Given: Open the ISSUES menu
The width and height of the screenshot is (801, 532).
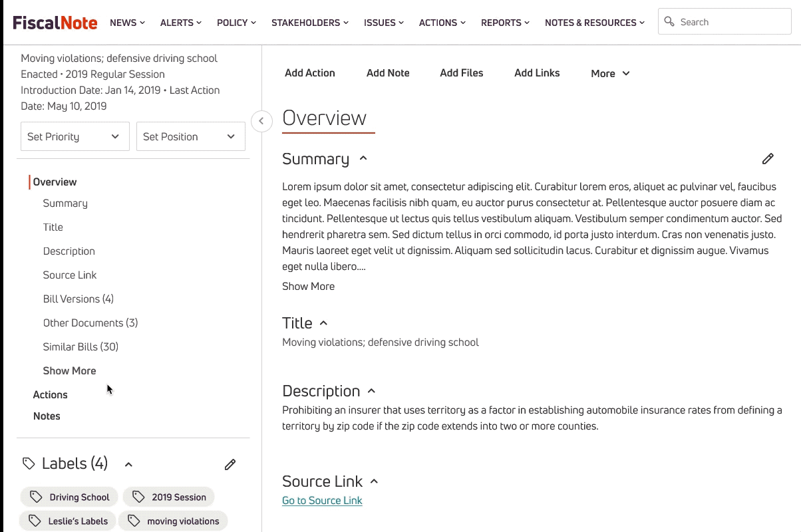Looking at the screenshot, I should (x=384, y=23).
